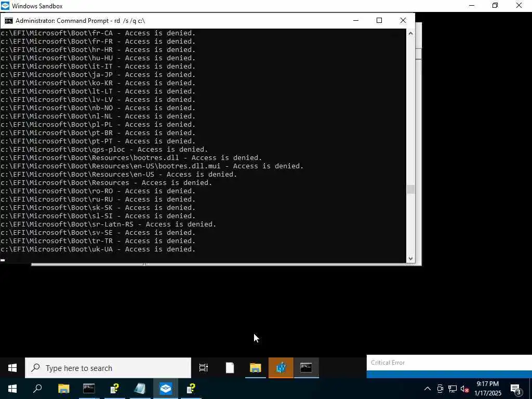
Task: Click the line containing 'qps-ploc'
Action: point(104,149)
